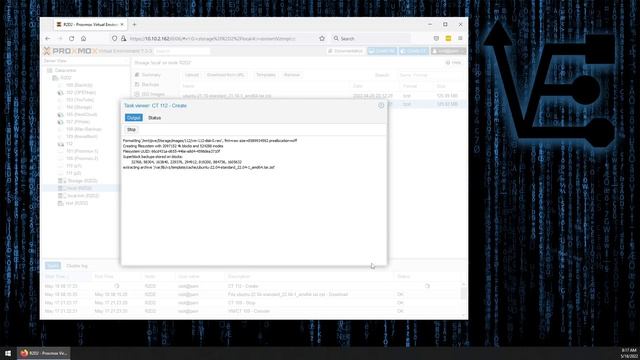
Task: Reload the page in Firefox
Action: point(71,38)
